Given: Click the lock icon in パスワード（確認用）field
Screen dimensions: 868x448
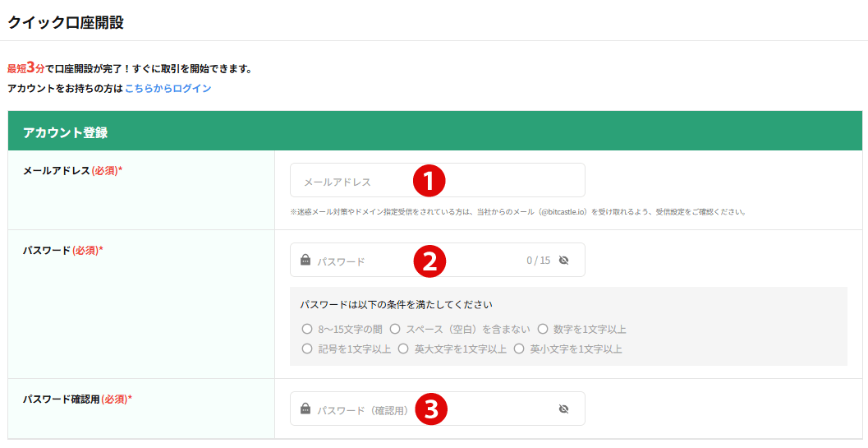Looking at the screenshot, I should pyautogui.click(x=305, y=409).
